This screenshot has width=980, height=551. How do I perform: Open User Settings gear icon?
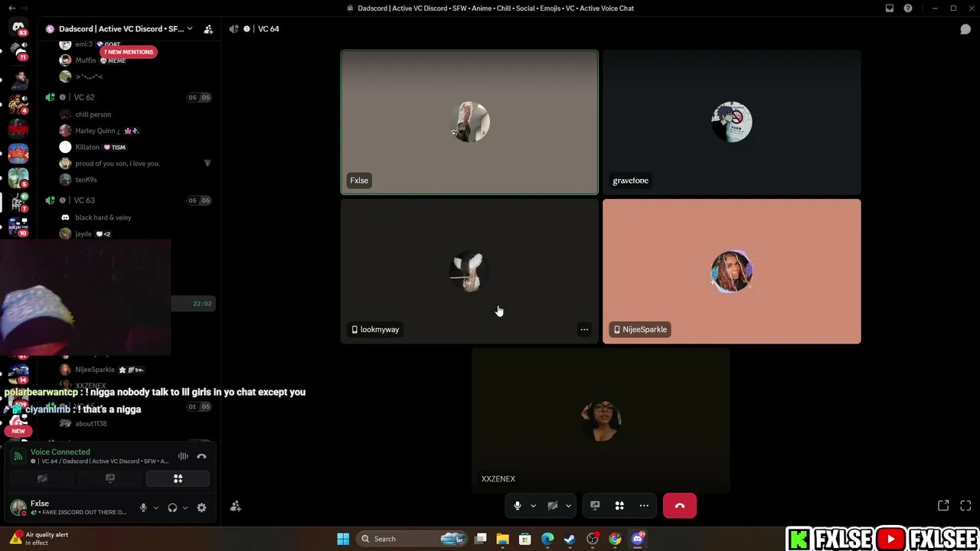pyautogui.click(x=201, y=507)
